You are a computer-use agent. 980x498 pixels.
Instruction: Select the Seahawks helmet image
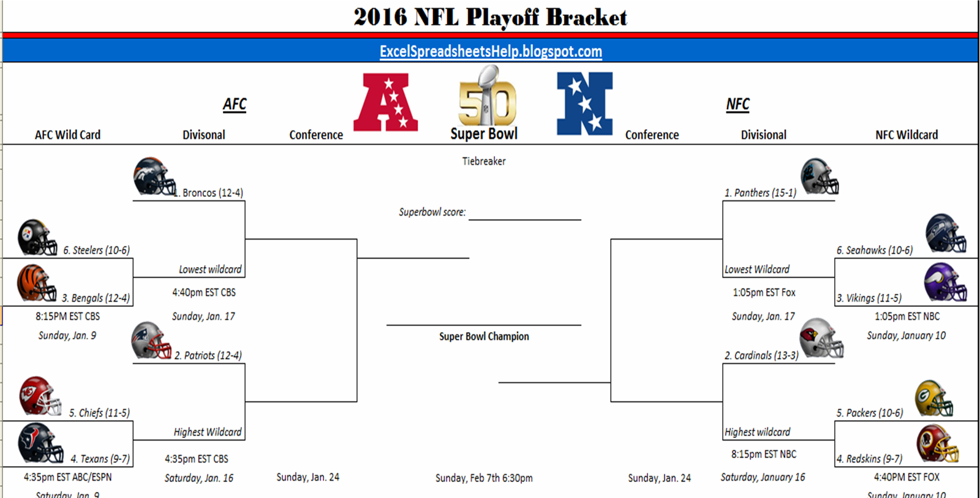pos(946,233)
